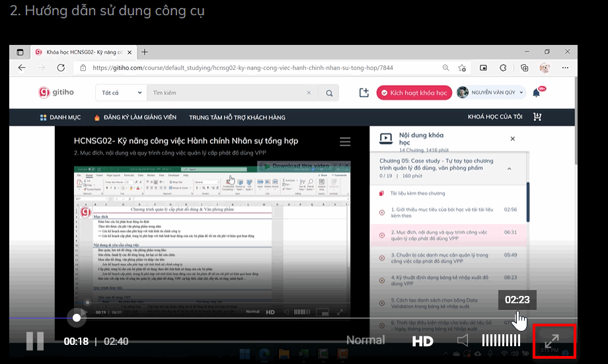Open lesson 4 Kỹ thuật định dạng bảng
608x364 pixels.
click(x=448, y=280)
